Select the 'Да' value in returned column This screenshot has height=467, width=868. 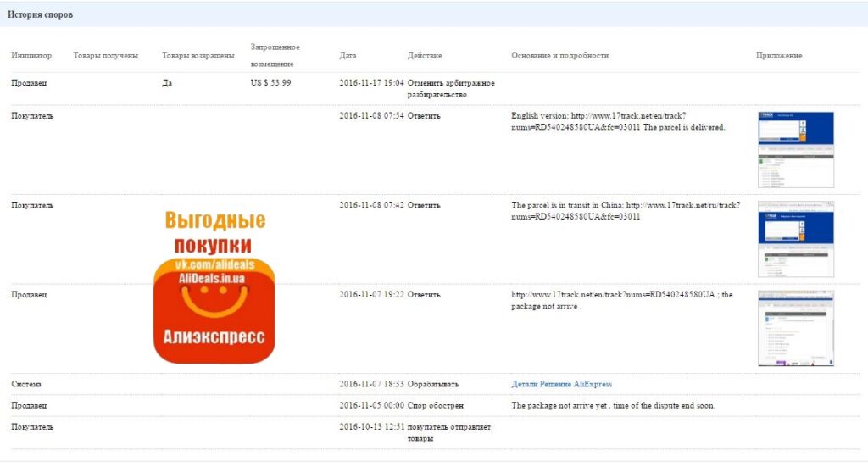[x=167, y=82]
